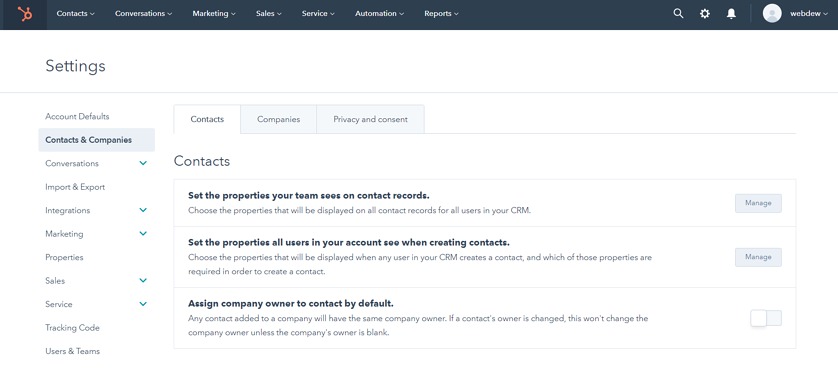Expand the Marketing sidebar chevron
The height and width of the screenshot is (377, 838).
143,234
